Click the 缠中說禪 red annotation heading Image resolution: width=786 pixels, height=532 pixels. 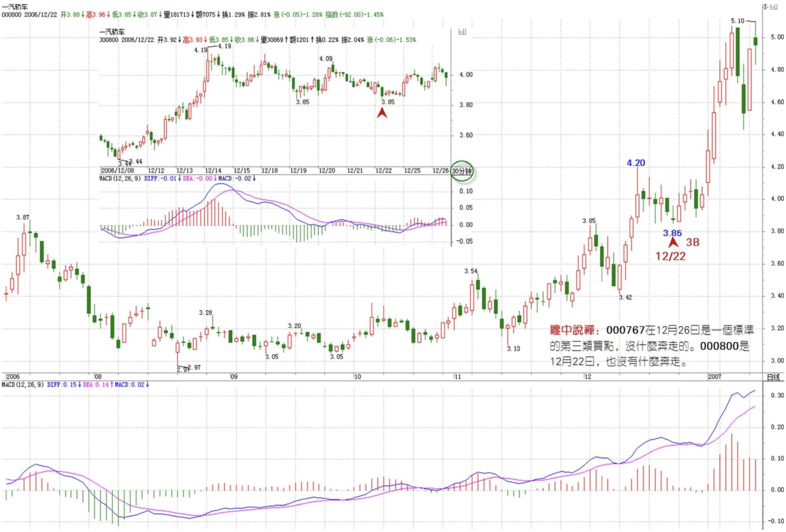point(572,330)
